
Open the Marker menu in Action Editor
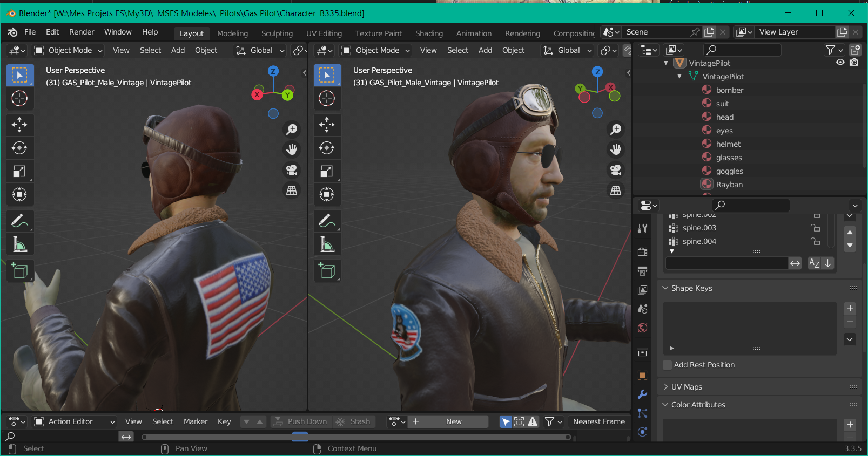click(x=196, y=421)
